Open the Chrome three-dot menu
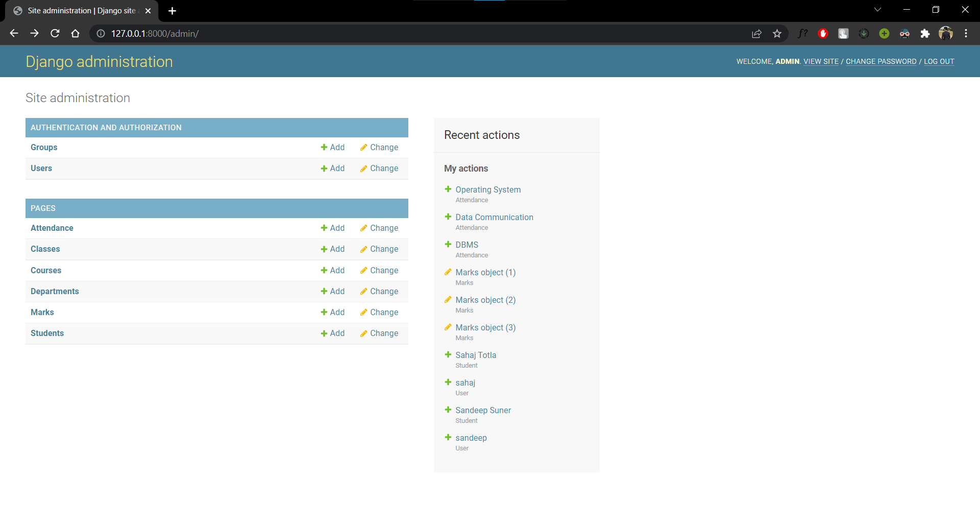The image size is (980, 526). point(966,33)
